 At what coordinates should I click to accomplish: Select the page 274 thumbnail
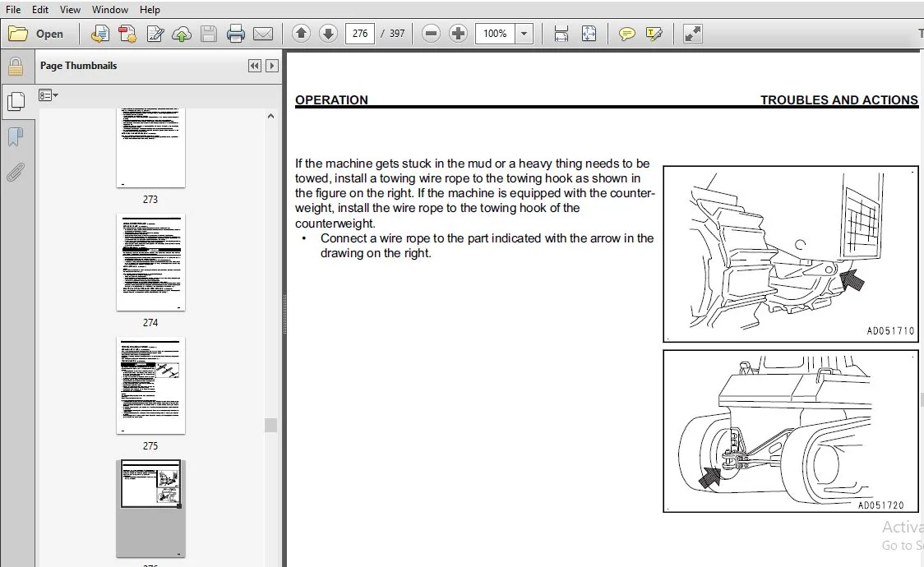point(151,263)
